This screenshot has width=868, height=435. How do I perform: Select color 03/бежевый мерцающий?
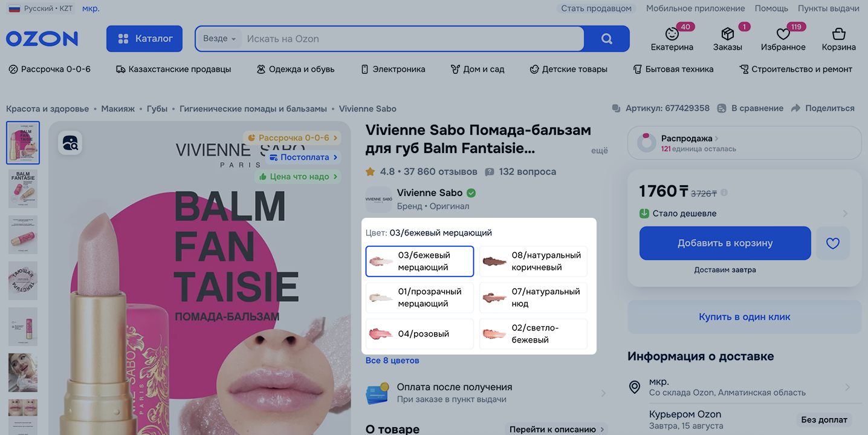pyautogui.click(x=419, y=261)
